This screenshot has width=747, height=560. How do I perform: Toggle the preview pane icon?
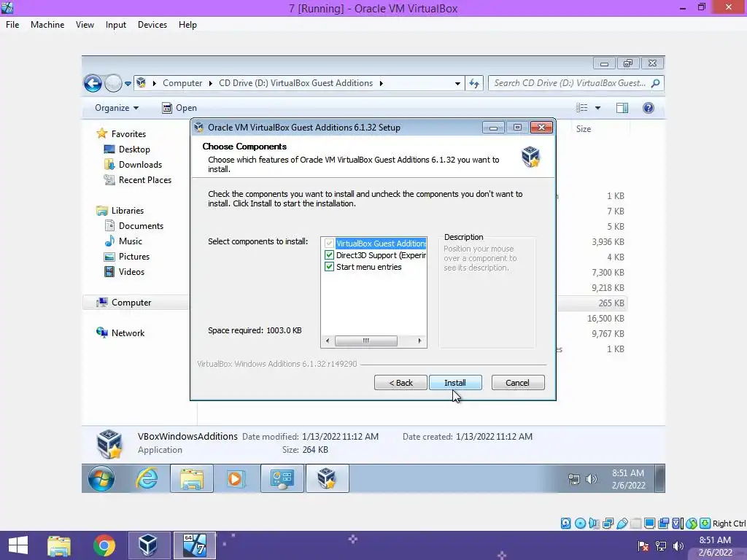click(x=622, y=108)
